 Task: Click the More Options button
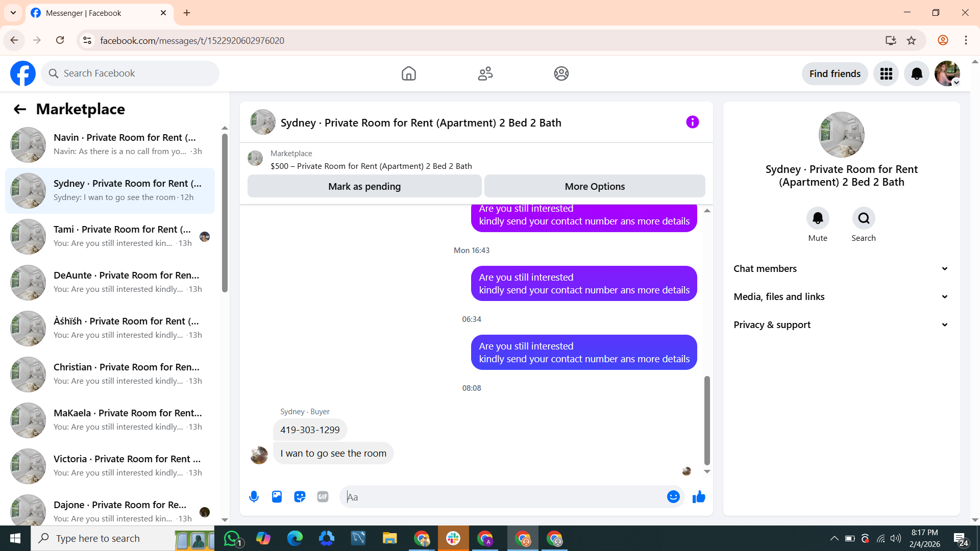pos(595,186)
